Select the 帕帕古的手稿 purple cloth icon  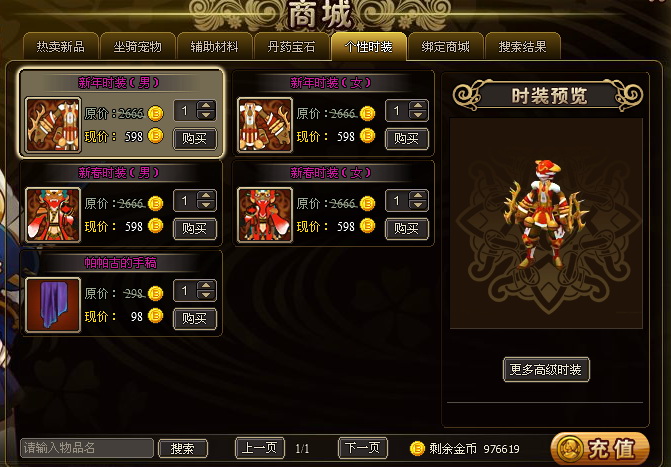[x=53, y=305]
